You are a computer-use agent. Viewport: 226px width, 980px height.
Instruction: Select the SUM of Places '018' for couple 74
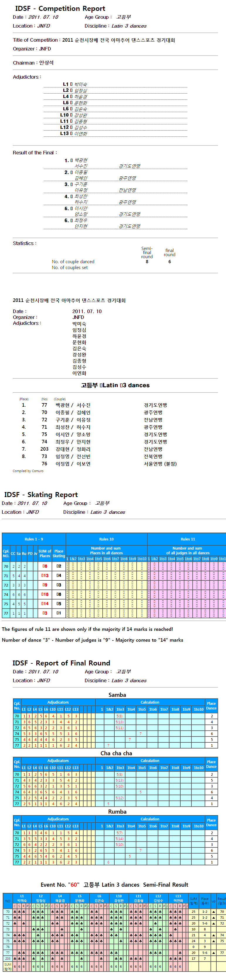[45, 594]
